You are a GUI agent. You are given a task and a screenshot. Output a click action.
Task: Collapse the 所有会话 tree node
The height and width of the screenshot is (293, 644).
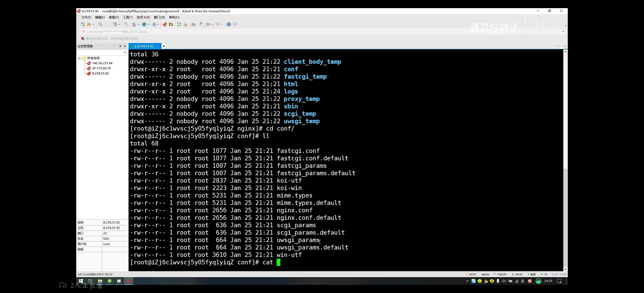[x=79, y=58]
